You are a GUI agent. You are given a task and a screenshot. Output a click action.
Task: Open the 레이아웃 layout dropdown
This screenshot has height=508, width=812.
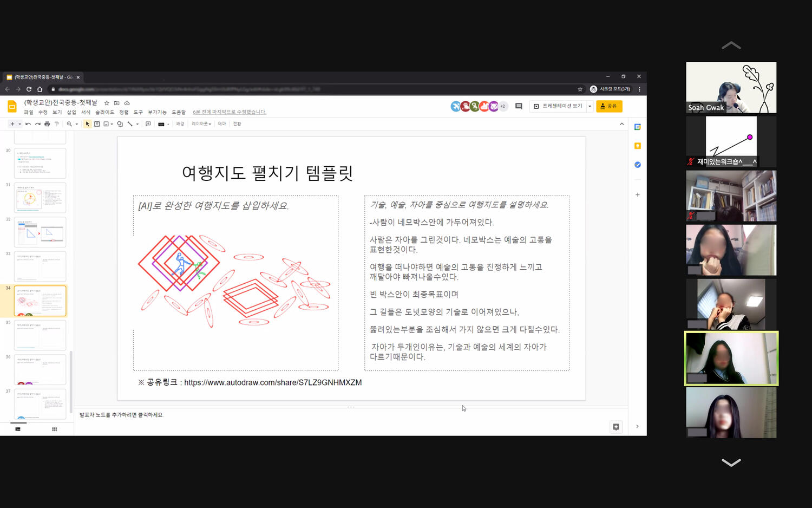(x=201, y=124)
